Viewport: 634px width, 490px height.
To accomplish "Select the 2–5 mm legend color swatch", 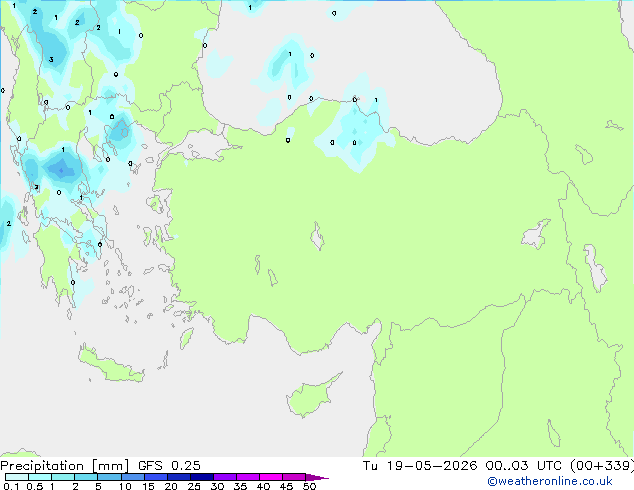I will [86, 477].
